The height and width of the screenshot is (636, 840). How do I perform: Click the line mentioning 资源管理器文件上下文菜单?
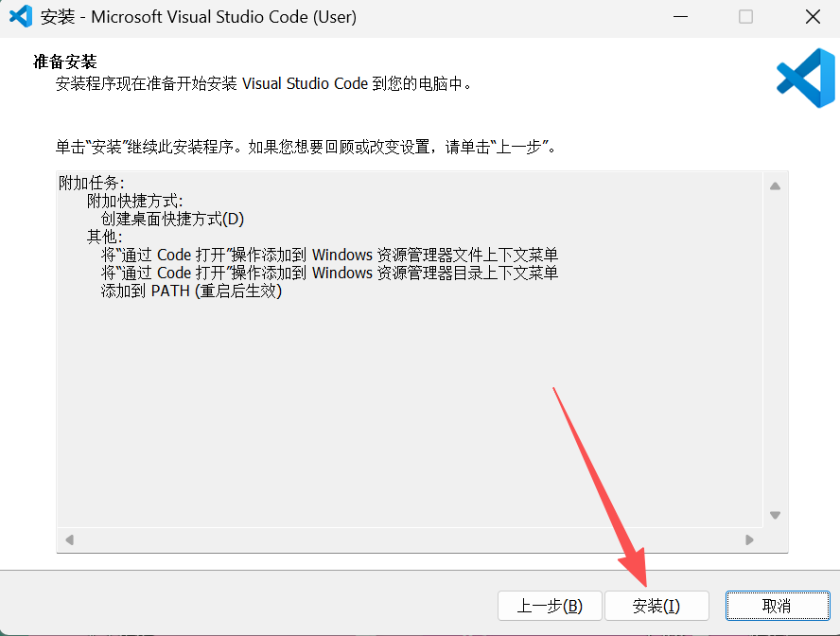click(329, 255)
